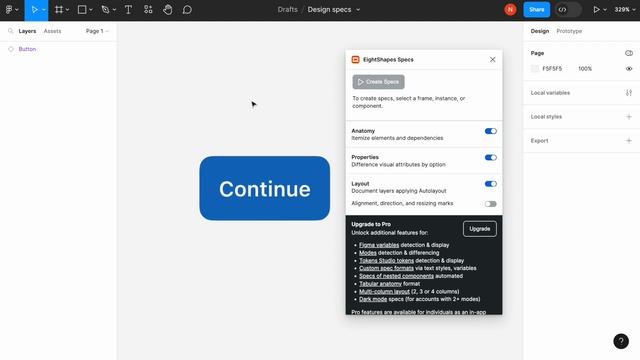
Task: Select the Button layer
Action: 27,49
